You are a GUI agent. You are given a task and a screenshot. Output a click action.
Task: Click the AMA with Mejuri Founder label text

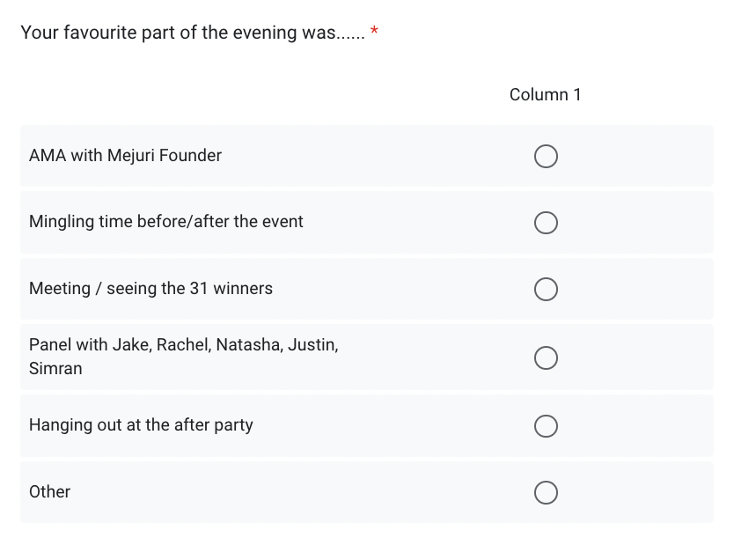click(x=126, y=156)
